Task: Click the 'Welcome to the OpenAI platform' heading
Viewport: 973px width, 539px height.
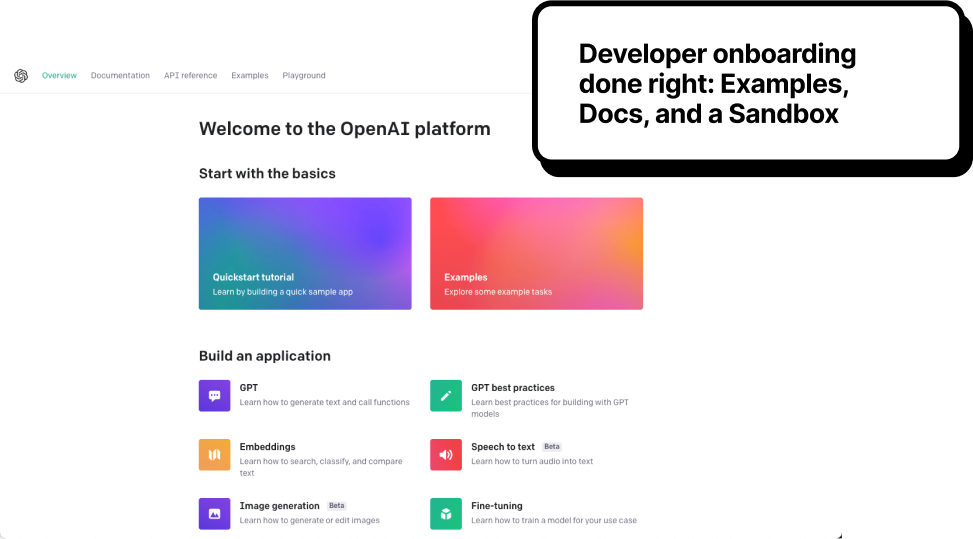Action: [344, 129]
